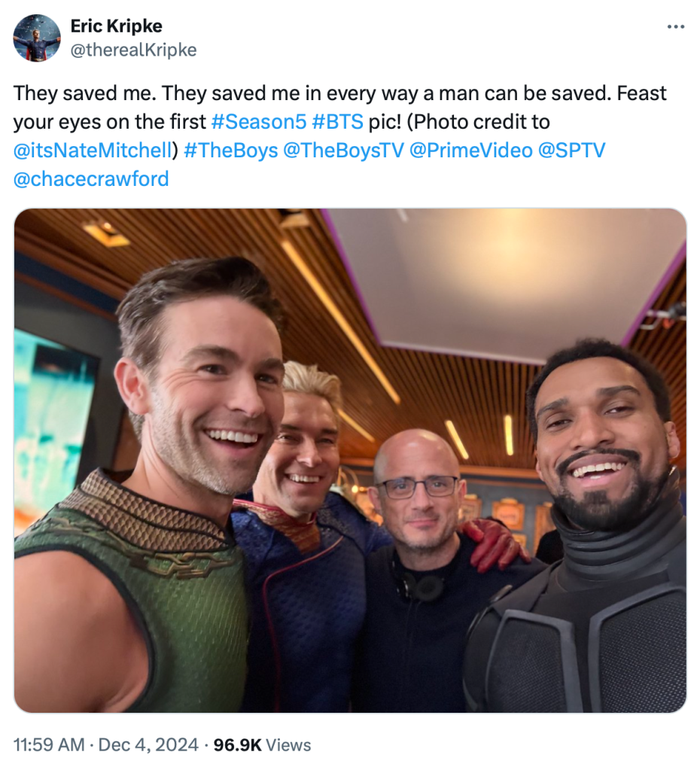
Task: Visit the @SPTV profile mention
Action: (572, 151)
